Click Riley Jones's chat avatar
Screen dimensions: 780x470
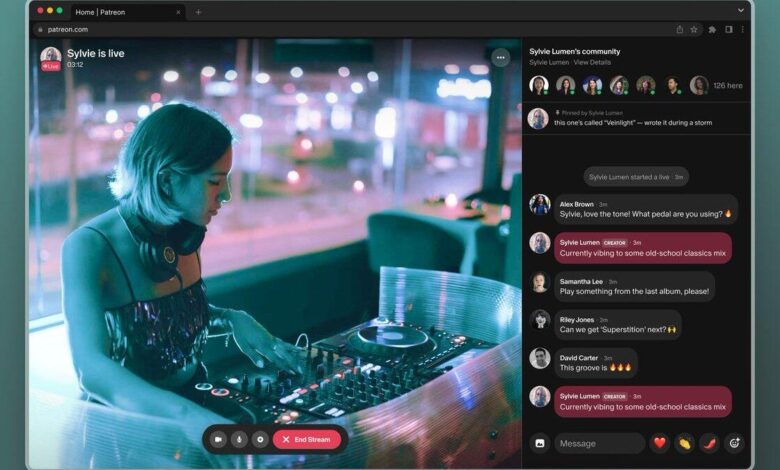click(x=540, y=320)
